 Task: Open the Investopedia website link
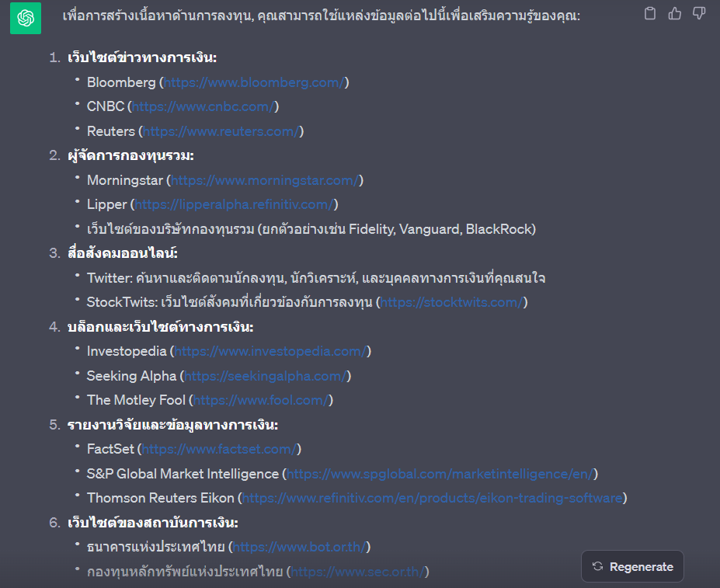click(x=270, y=351)
